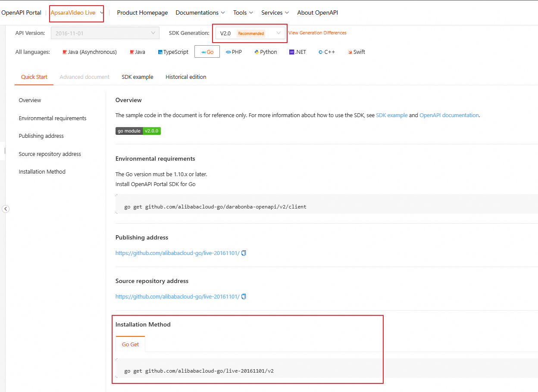Open the Source repository GitHub link
Image resolution: width=538 pixels, height=392 pixels.
click(x=177, y=297)
